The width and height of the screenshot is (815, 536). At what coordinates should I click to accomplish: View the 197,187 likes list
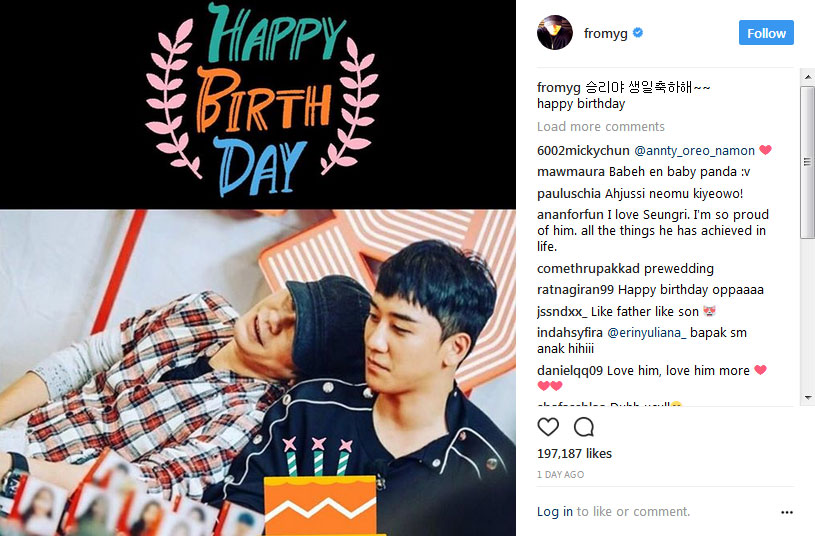click(x=574, y=453)
